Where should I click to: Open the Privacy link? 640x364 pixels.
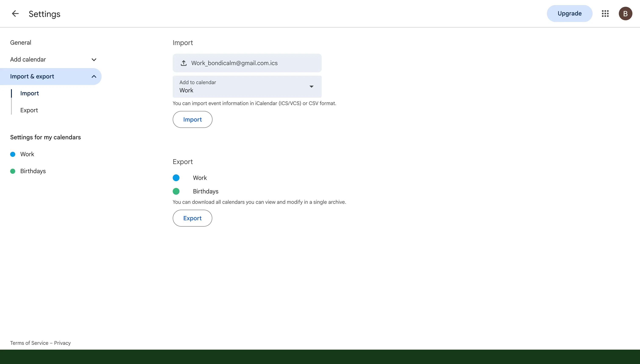(x=62, y=343)
